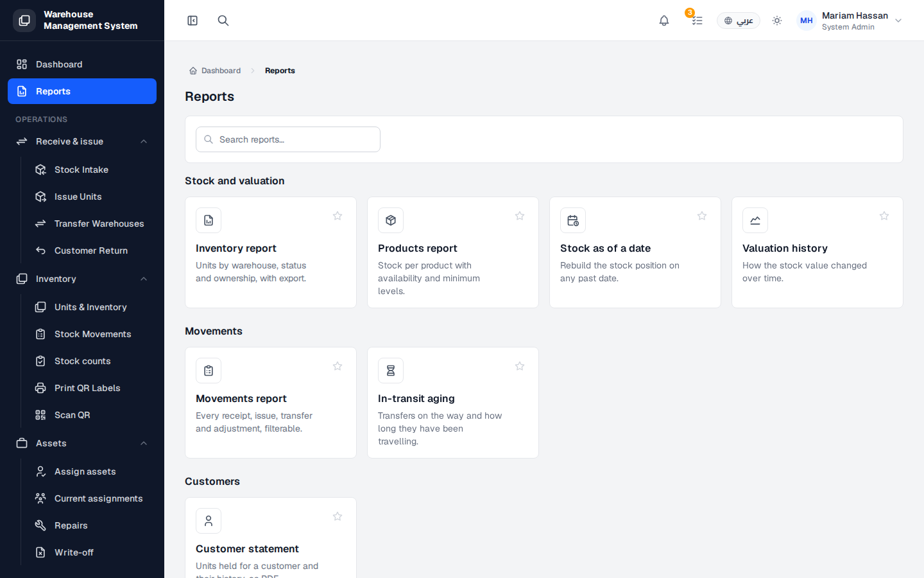Favorite the In-transit aging report
This screenshot has width=924, height=578.
click(520, 366)
